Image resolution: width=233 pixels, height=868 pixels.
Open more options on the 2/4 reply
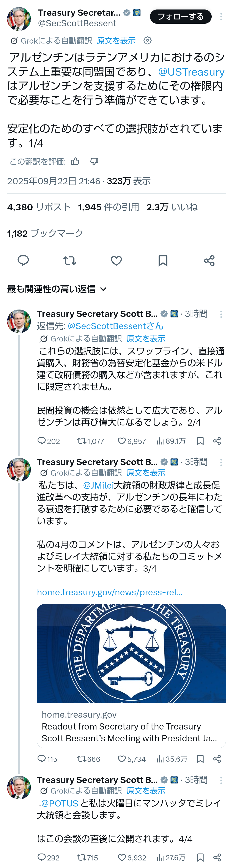coord(221,314)
